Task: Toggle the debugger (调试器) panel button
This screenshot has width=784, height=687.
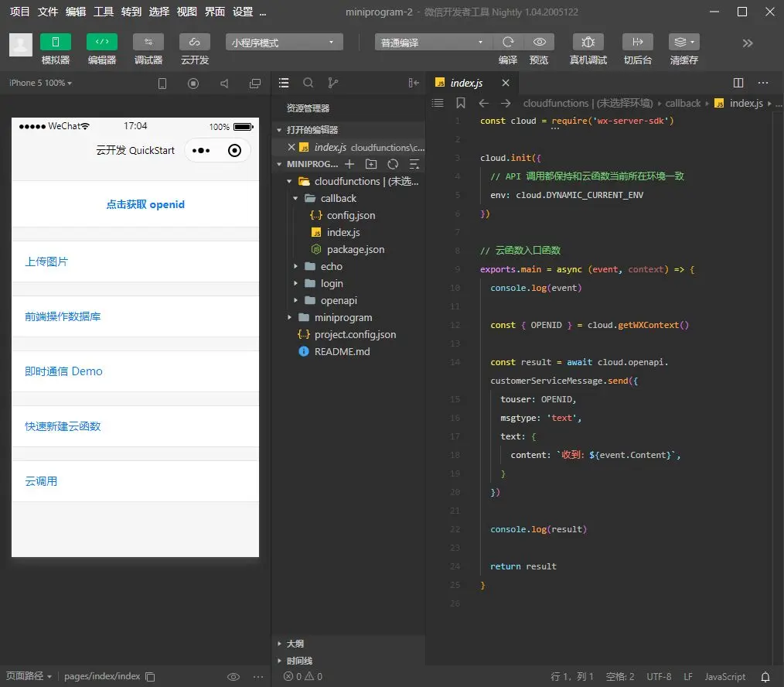Action: [x=148, y=42]
